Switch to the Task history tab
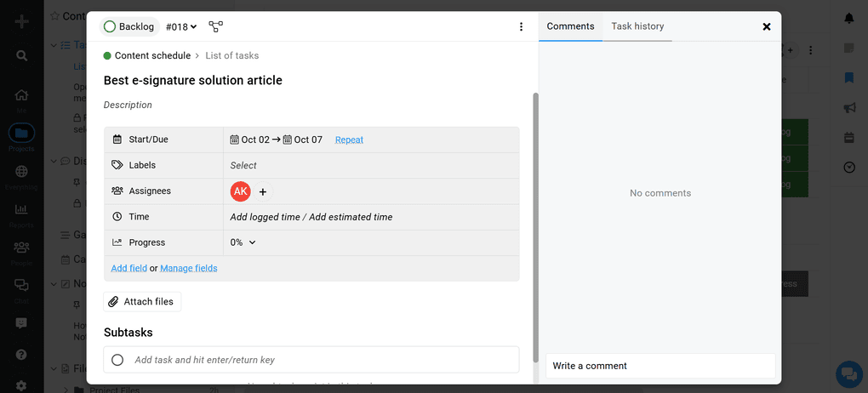 click(x=637, y=26)
